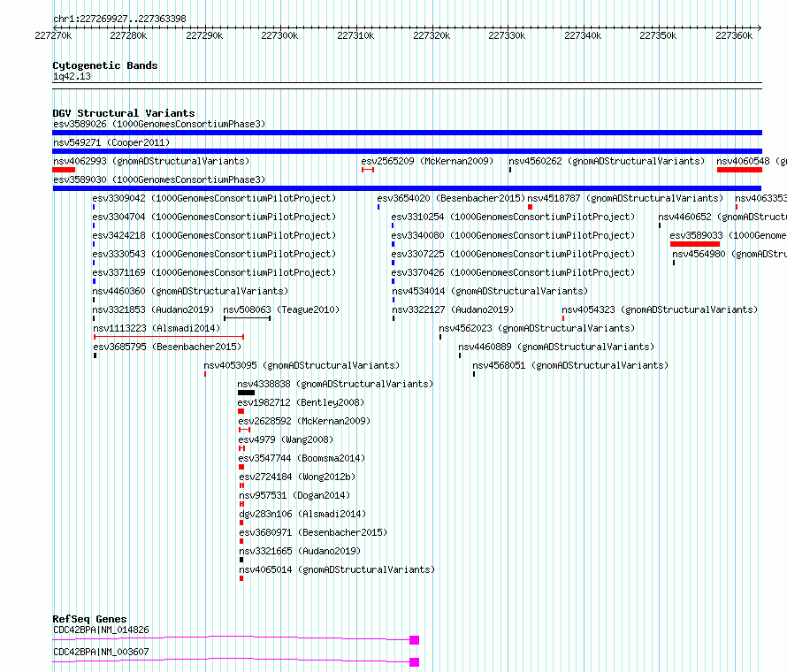Viewport: 787px width, 672px height.
Task: Click nsv3321853 Audano2019 label
Action: (x=153, y=309)
